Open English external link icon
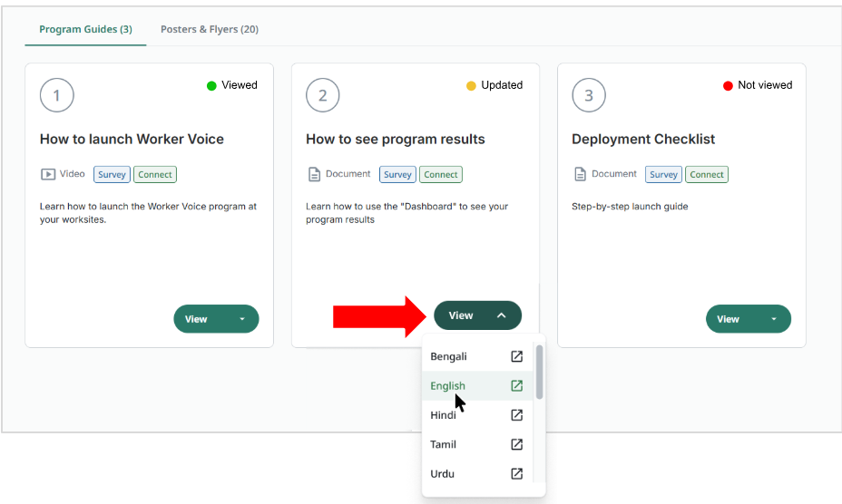 [x=516, y=385]
